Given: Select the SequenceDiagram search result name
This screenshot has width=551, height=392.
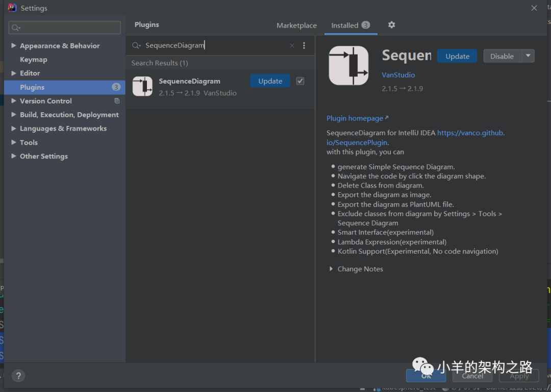Looking at the screenshot, I should pos(189,81).
